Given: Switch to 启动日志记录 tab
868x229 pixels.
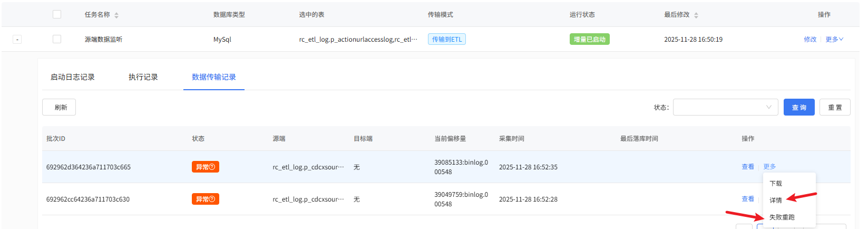Looking at the screenshot, I should point(73,77).
